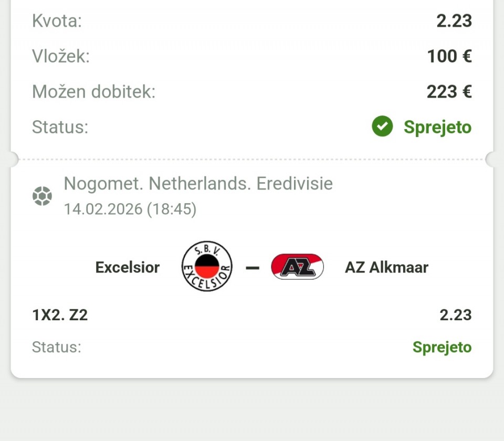Tap the 223 € possible winnings amount

click(449, 92)
